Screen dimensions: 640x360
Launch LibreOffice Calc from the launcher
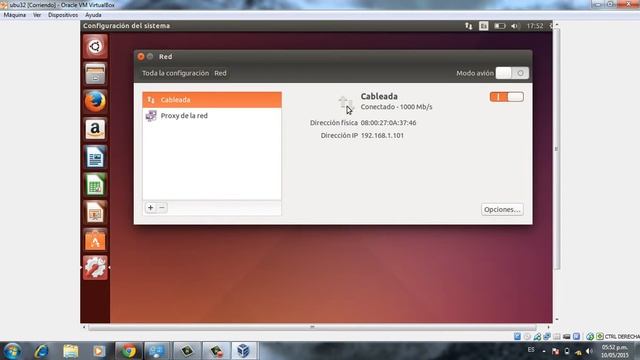(95, 185)
